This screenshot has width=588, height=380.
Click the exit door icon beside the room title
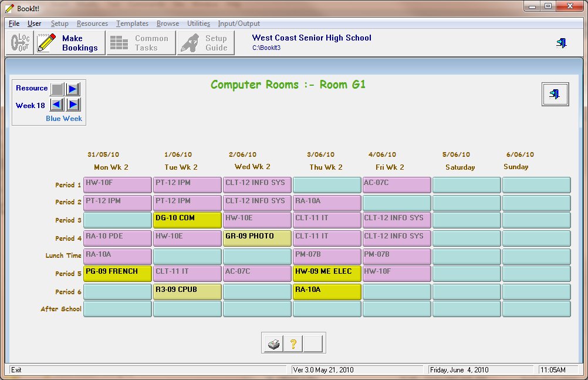[555, 94]
